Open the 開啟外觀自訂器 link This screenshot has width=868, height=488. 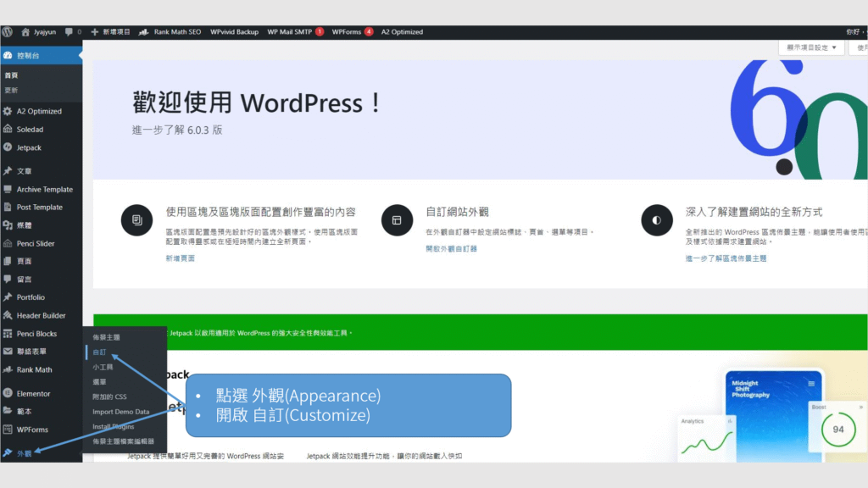[451, 249]
